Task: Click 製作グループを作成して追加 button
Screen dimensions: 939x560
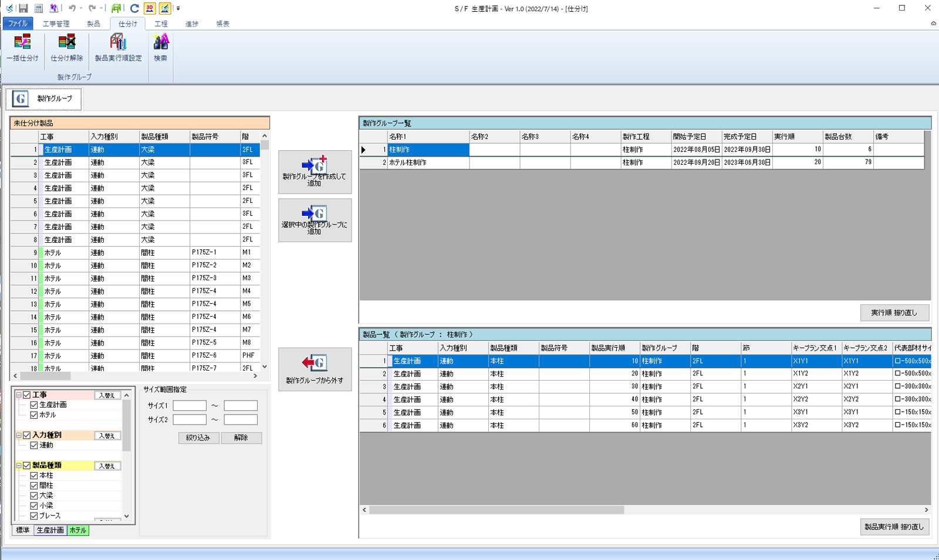Action: pos(315,172)
